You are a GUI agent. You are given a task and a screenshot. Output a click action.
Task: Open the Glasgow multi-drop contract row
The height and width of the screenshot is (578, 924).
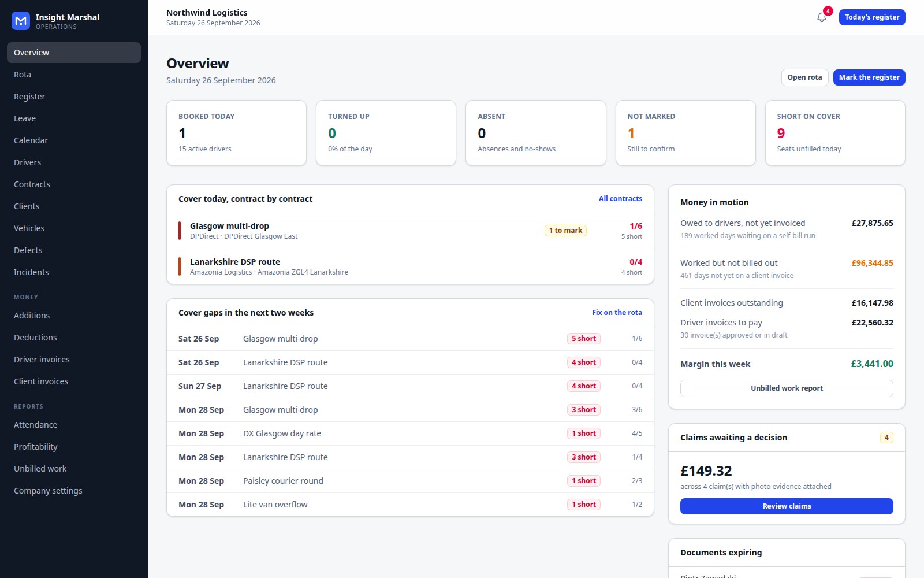(410, 231)
